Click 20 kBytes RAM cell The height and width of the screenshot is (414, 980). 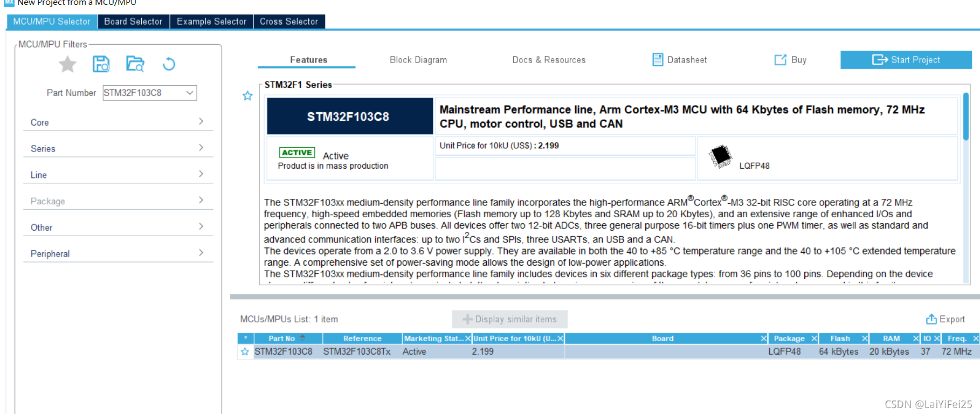pyautogui.click(x=889, y=351)
